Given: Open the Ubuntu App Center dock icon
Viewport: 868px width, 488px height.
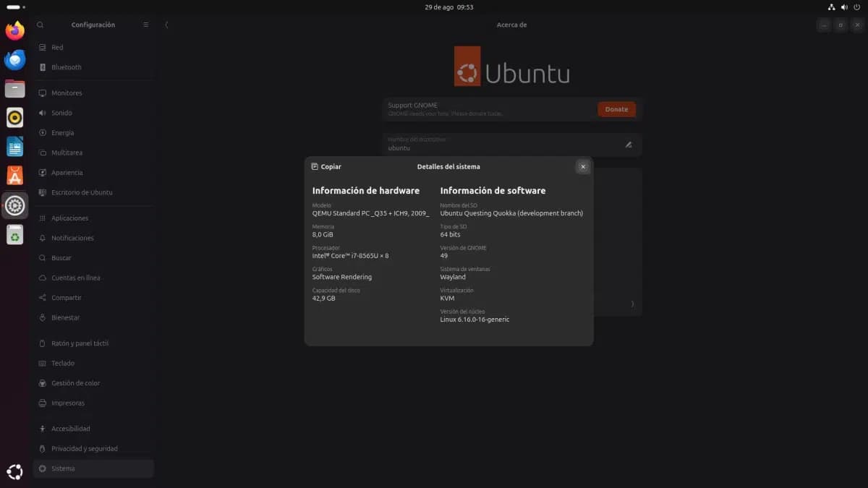Looking at the screenshot, I should pos(15,176).
